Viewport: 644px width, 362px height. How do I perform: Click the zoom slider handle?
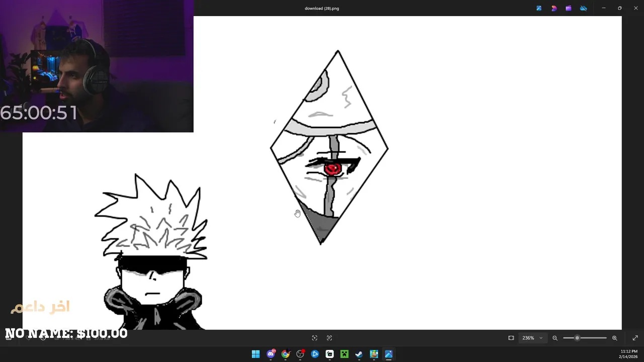point(577,338)
